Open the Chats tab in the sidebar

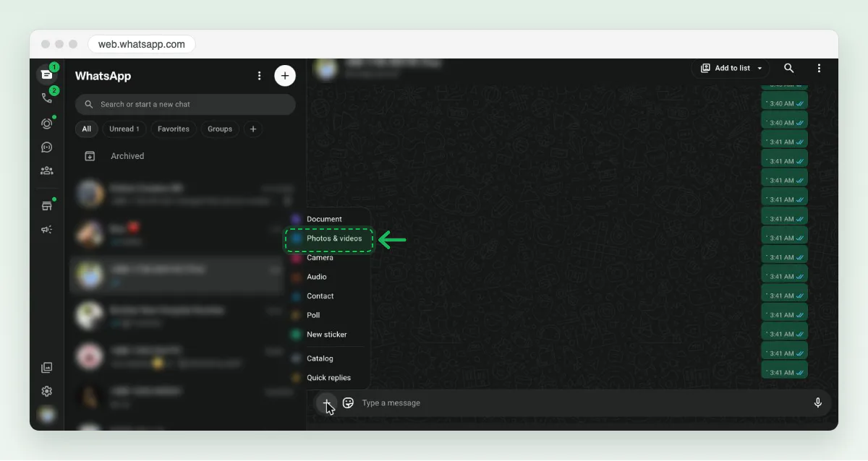pos(47,74)
